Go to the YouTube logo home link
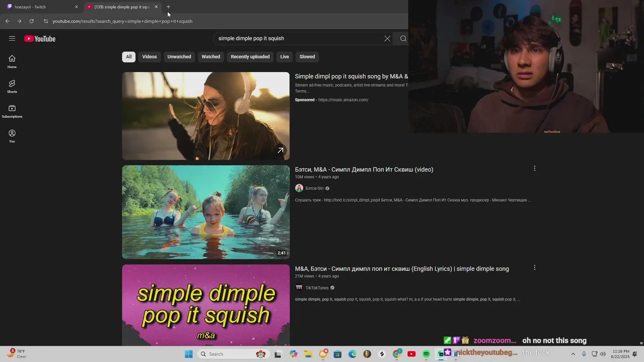Image resolution: width=644 pixels, height=362 pixels. [x=40, y=39]
